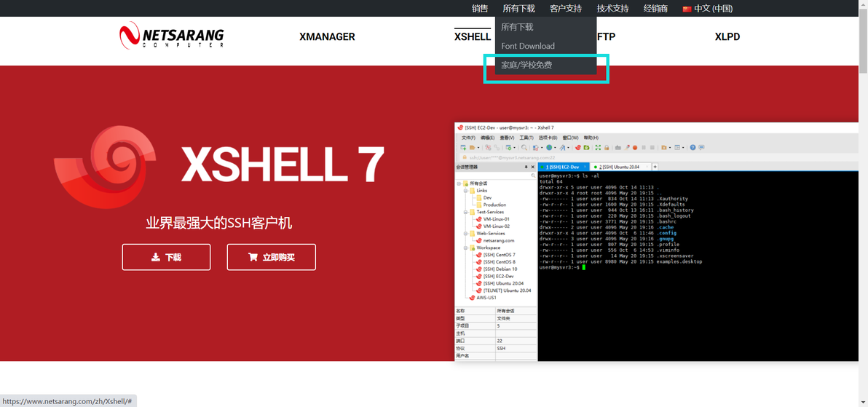Click the globe icon in Xshell toolbar

click(549, 147)
